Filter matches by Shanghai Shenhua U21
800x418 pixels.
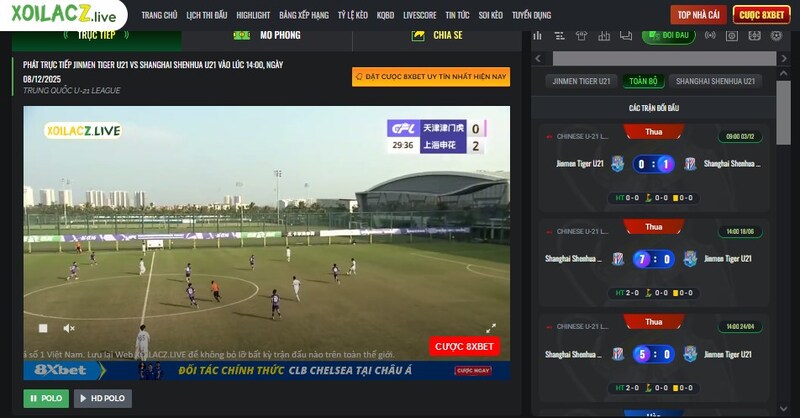(x=715, y=80)
